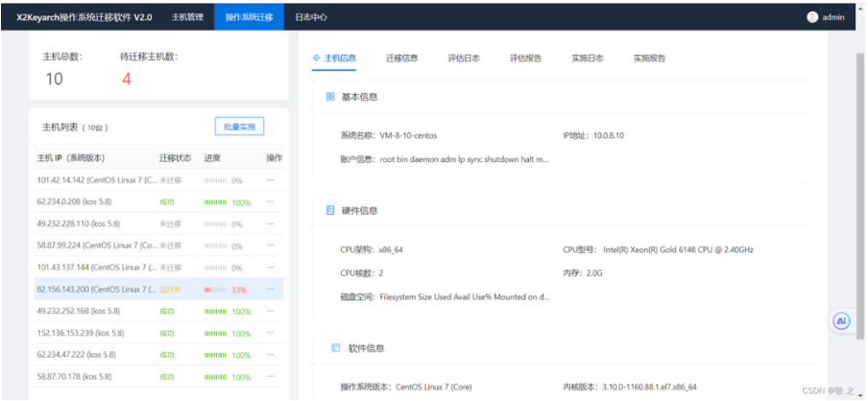Viewport: 868px width, 401px height.
Task: Open actions menu for host 82.156.143.200
Action: [x=271, y=290]
